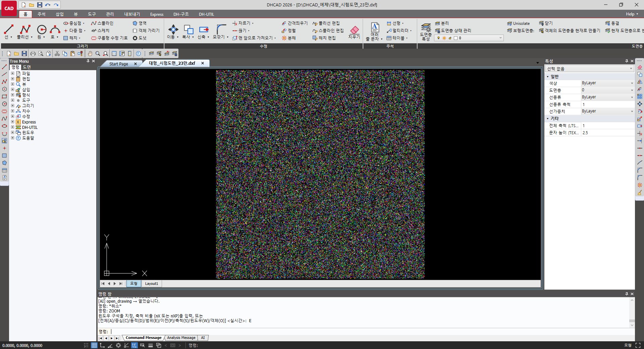This screenshot has width=644, height=349.
Task: Toggle snap mode dots in status bar
Action: 86,345
